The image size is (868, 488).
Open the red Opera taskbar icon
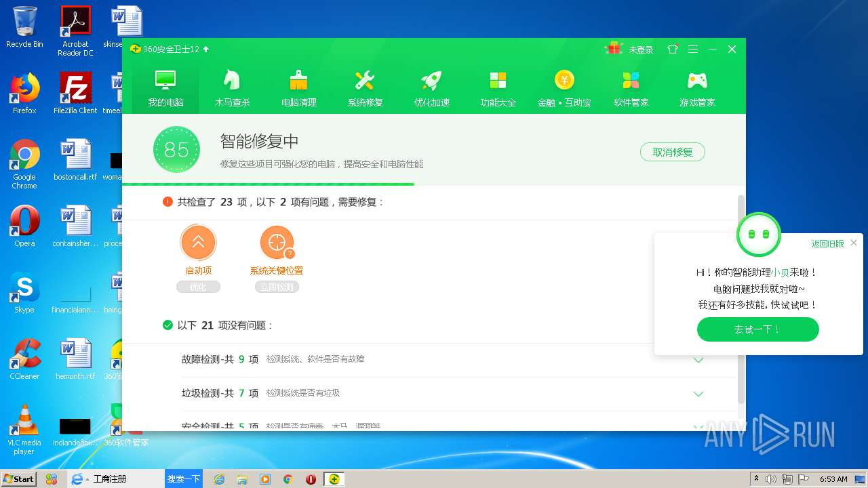[x=311, y=479]
